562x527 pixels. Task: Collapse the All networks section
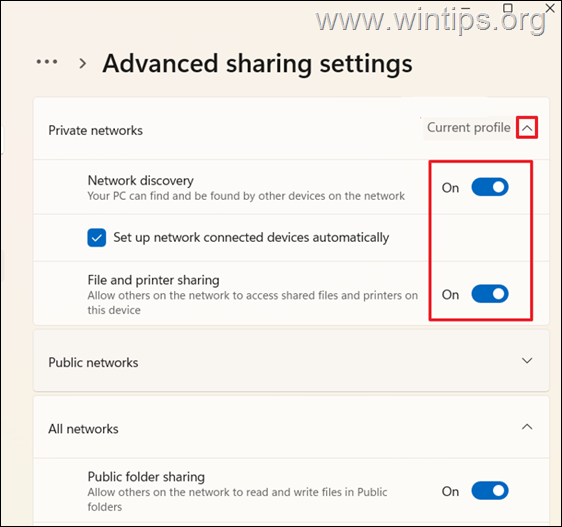coord(527,427)
